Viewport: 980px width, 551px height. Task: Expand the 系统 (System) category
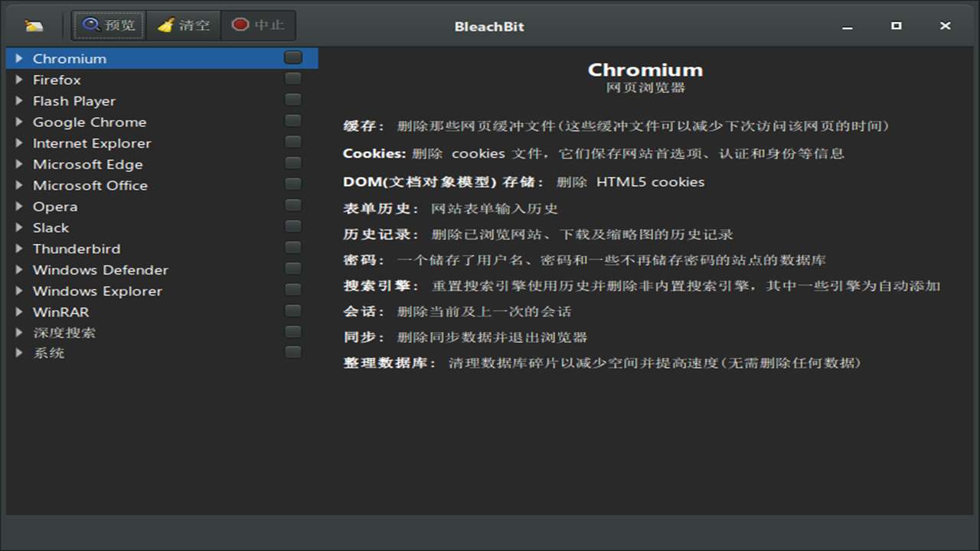pyautogui.click(x=20, y=353)
